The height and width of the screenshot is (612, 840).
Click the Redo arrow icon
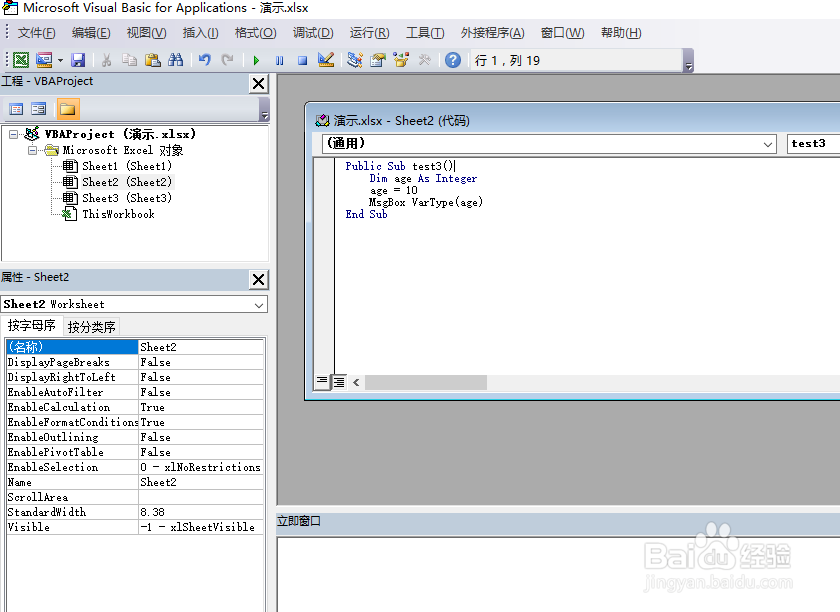click(x=228, y=60)
